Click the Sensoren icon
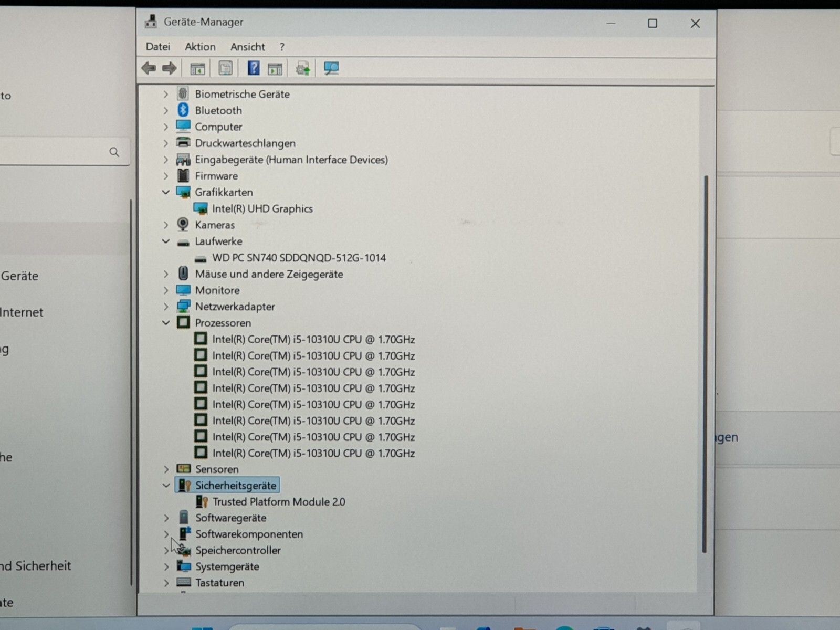The height and width of the screenshot is (630, 840). (x=184, y=468)
